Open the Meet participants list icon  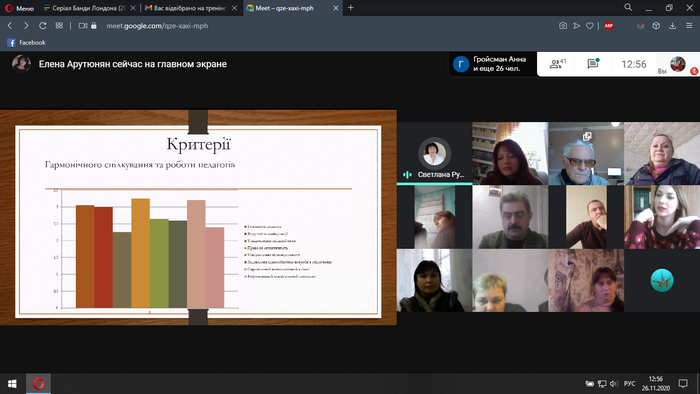pos(557,64)
